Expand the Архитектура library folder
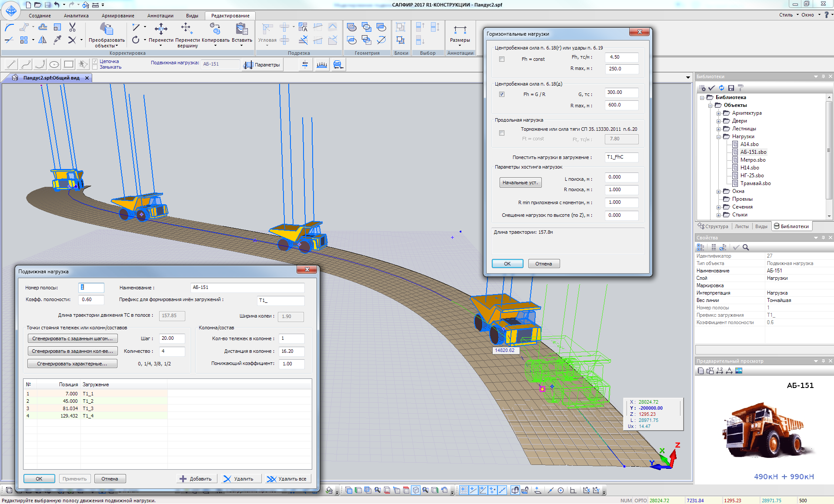This screenshot has height=504, width=834. tap(718, 113)
